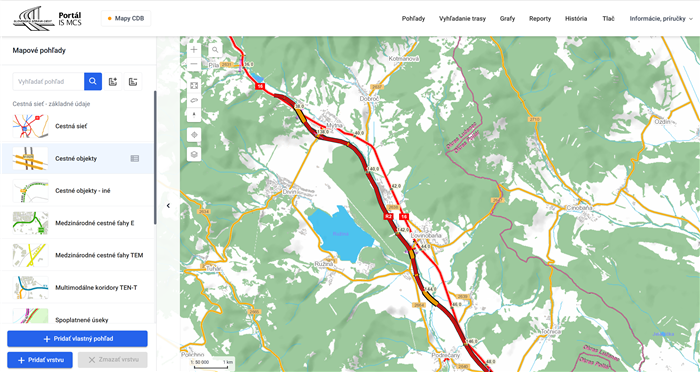
Task: Select Medzinárodné cestné ťahy E view
Action: 78,223
